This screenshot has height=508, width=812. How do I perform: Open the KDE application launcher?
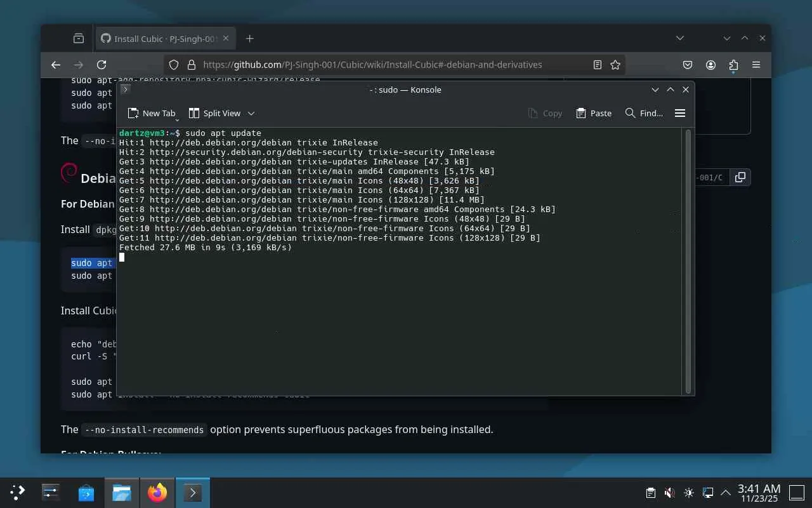click(18, 492)
